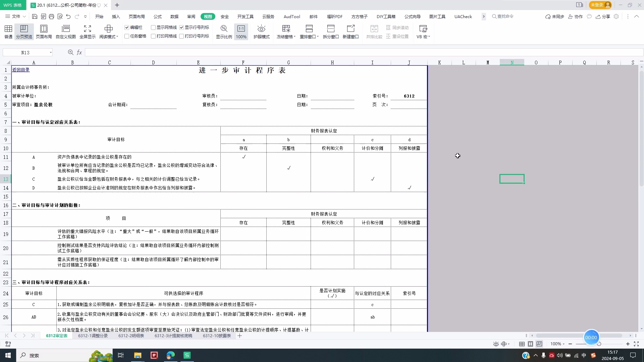This screenshot has height=362, width=644.
Task: Switch to sheet 6312-2明细表
Action: (131, 336)
